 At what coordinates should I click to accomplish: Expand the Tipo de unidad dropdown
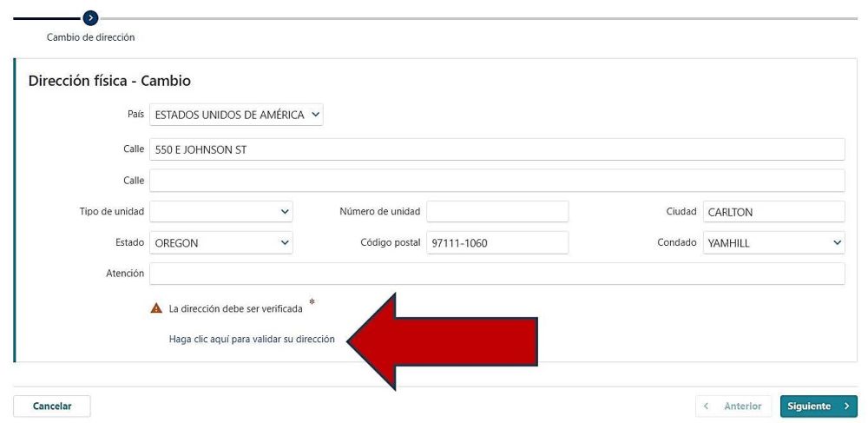point(221,212)
